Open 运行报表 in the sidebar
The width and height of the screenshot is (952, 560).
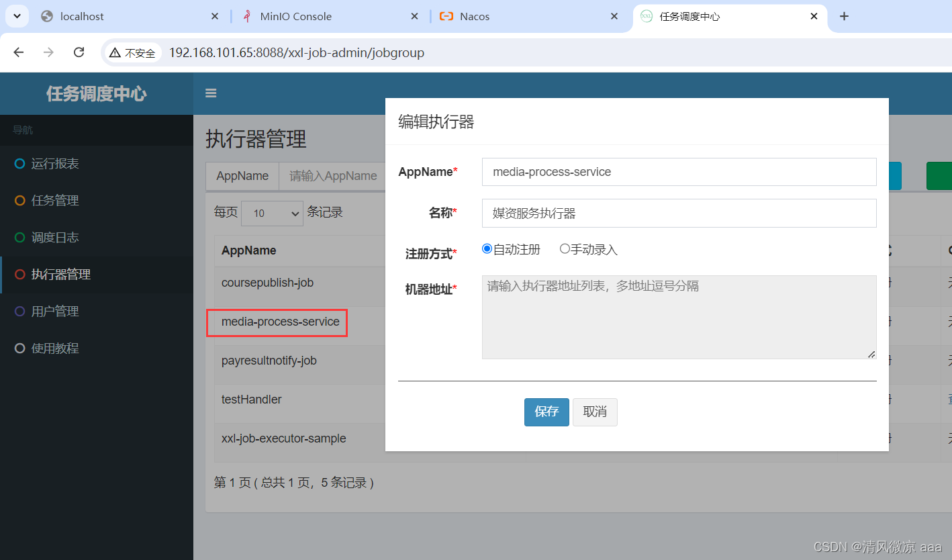[x=97, y=164]
